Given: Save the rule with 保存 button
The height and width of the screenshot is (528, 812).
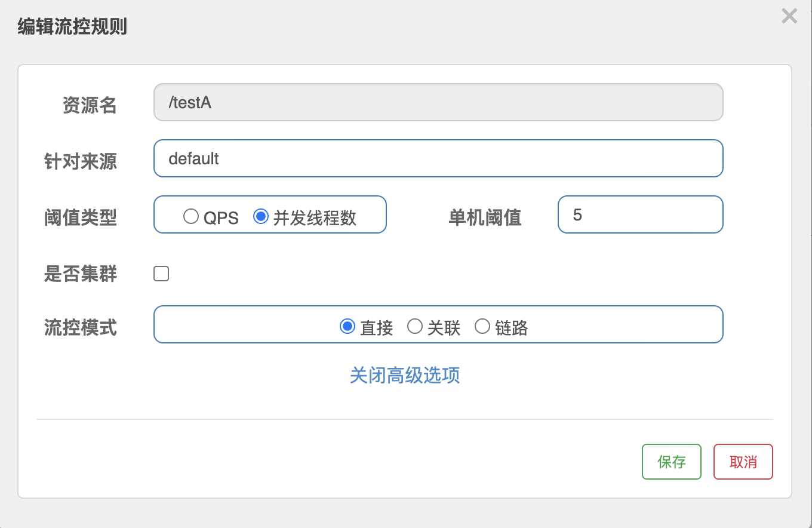Looking at the screenshot, I should click(x=672, y=462).
